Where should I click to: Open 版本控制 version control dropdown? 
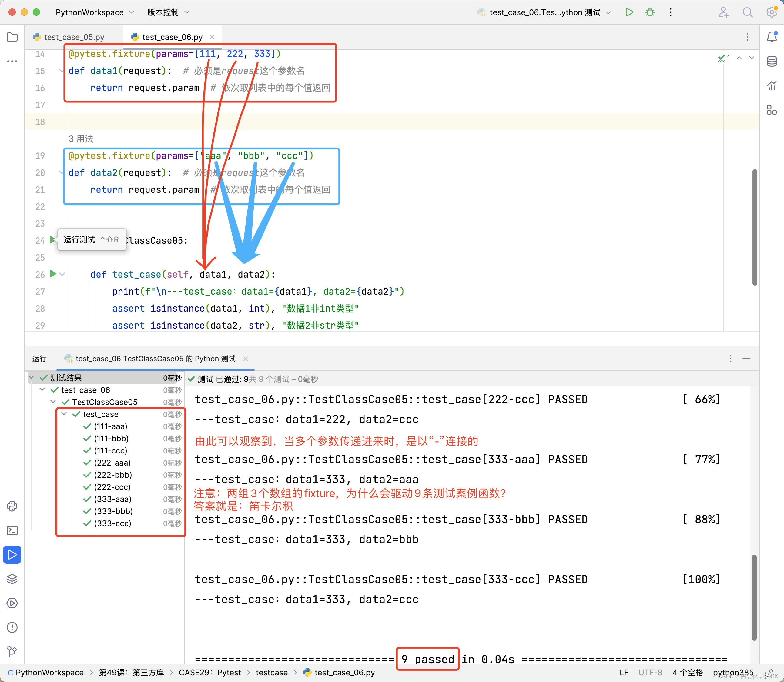168,12
